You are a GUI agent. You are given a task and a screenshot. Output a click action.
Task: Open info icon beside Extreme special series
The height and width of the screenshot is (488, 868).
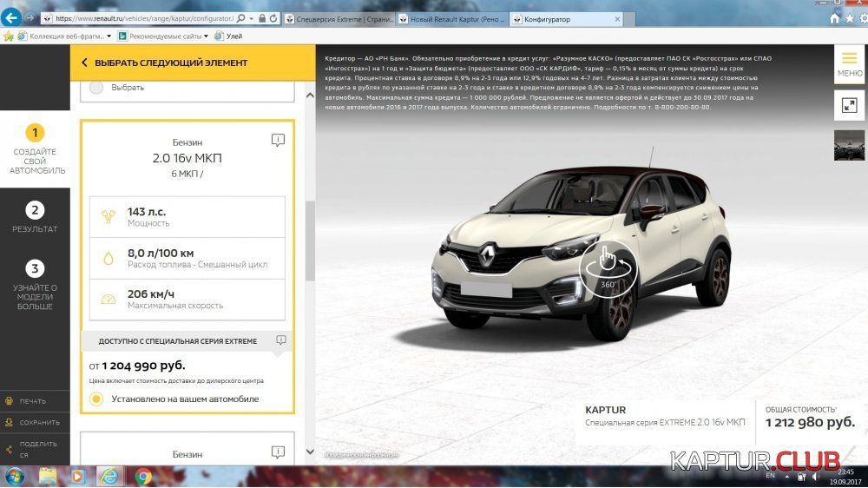point(280,340)
